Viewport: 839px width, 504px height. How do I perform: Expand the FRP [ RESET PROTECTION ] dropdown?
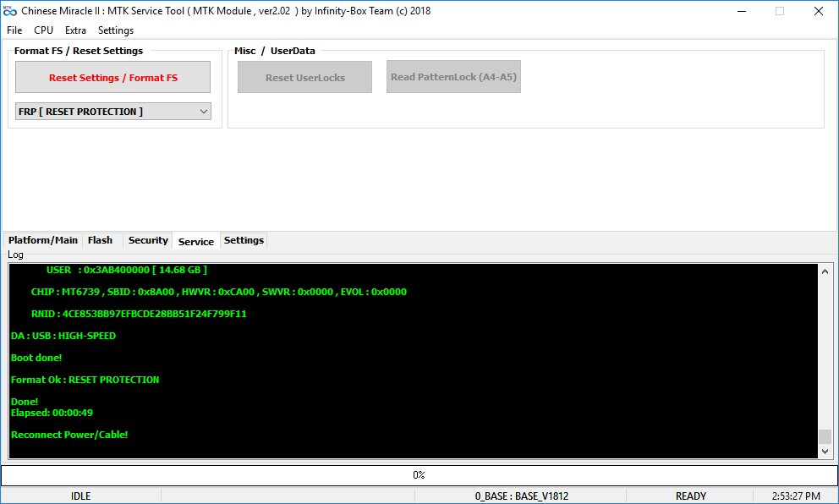click(x=112, y=112)
